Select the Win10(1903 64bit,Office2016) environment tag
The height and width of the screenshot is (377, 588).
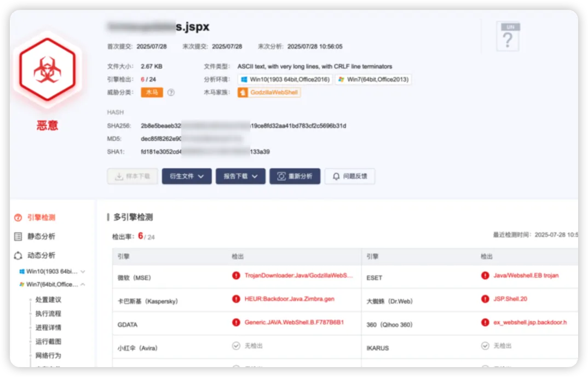pyautogui.click(x=285, y=79)
